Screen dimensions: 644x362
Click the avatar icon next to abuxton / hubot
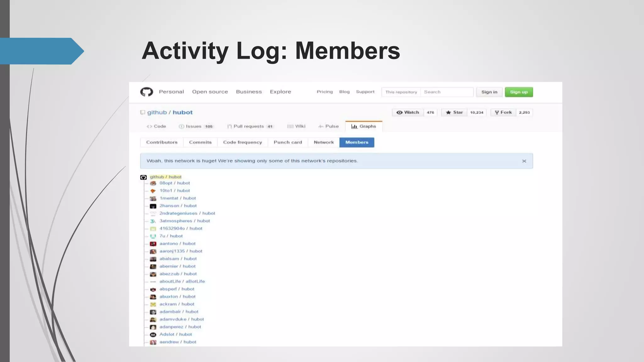[153, 297]
